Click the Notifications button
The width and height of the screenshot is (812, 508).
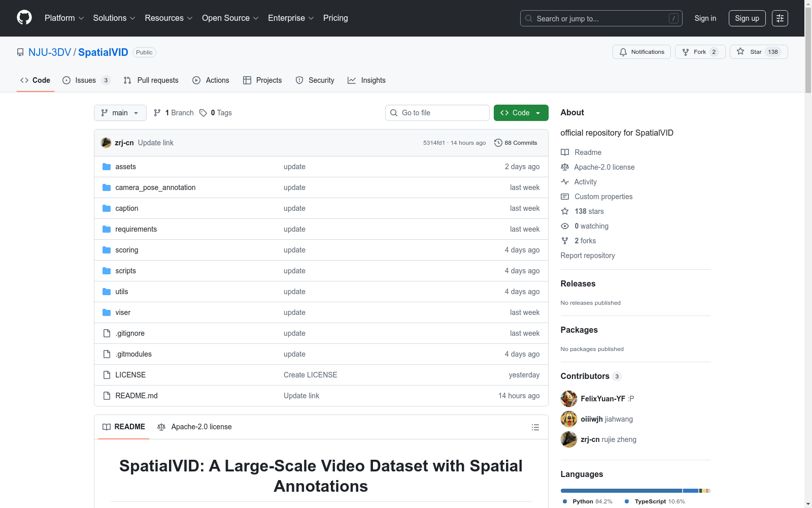(x=642, y=52)
